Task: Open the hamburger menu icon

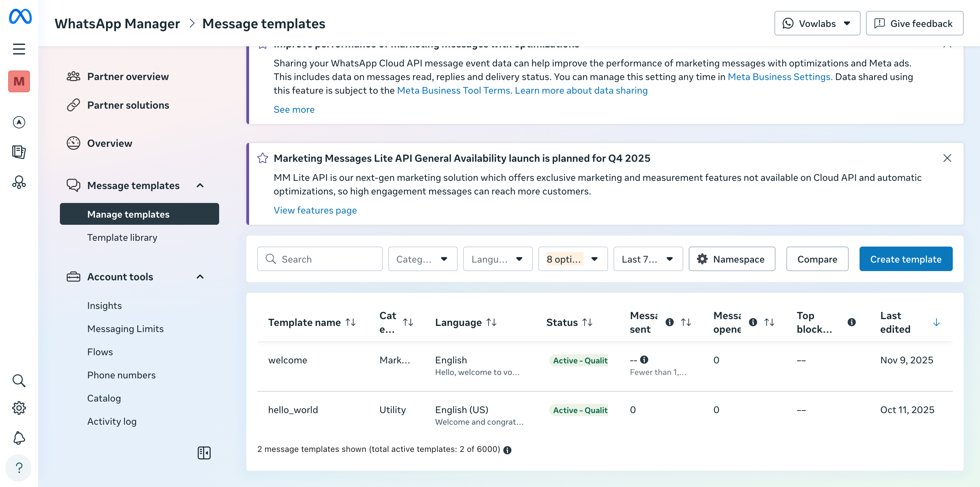Action: point(19,49)
